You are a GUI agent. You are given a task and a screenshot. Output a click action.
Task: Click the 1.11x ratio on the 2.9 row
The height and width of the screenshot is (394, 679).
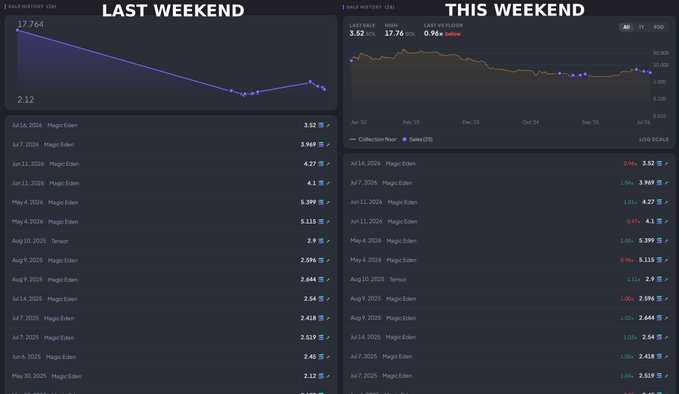coord(633,280)
